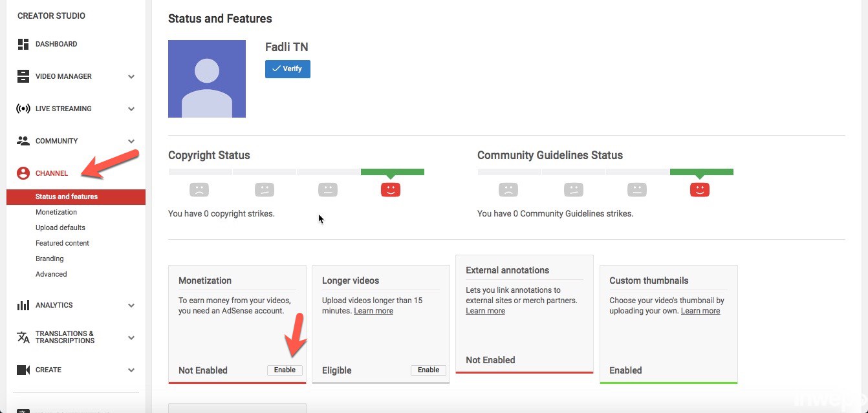Click Learn more in External annotations card
Image resolution: width=868 pixels, height=413 pixels.
point(485,311)
